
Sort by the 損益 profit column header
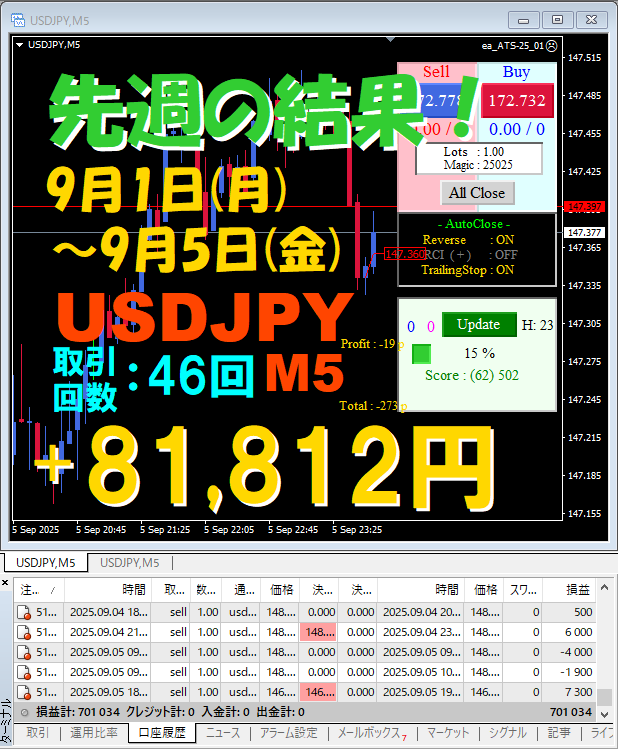[x=569, y=590]
